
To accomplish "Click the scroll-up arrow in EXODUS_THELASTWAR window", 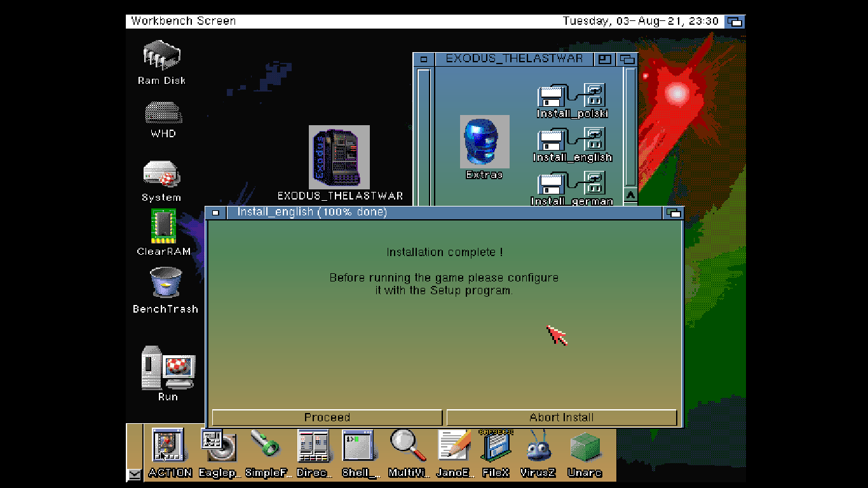I will coord(630,196).
